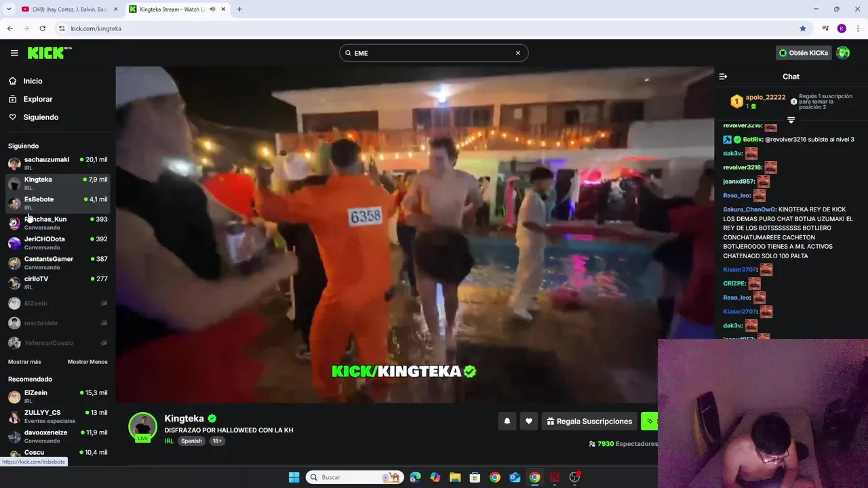The image size is (868, 488).
Task: Click the KICK logo
Action: pyautogui.click(x=50, y=53)
